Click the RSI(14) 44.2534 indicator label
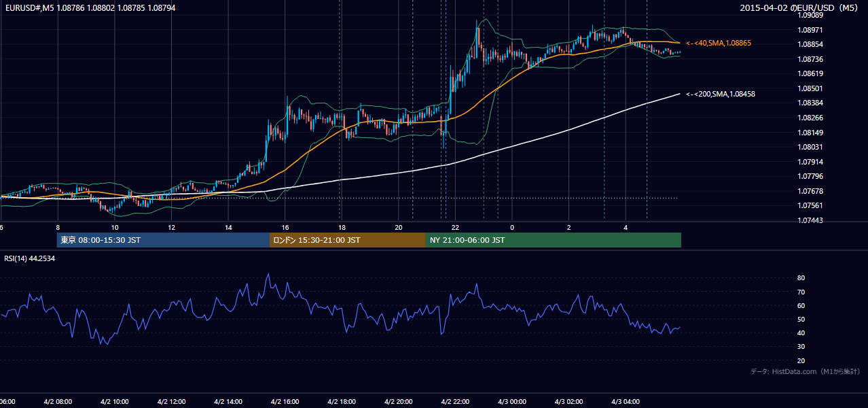The height and width of the screenshot is (408, 868). (29, 258)
